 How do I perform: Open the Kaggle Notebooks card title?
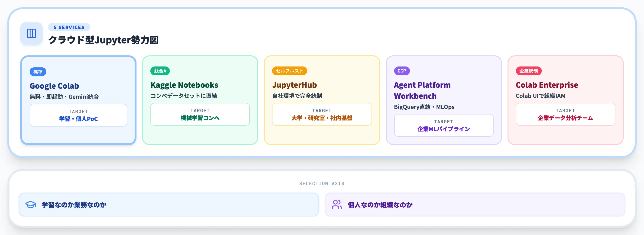[184, 85]
